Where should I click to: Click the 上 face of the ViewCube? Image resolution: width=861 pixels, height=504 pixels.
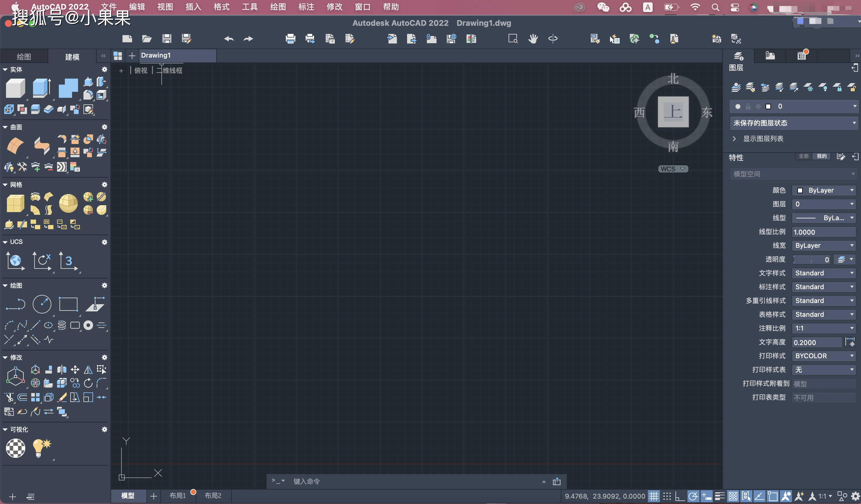(673, 112)
